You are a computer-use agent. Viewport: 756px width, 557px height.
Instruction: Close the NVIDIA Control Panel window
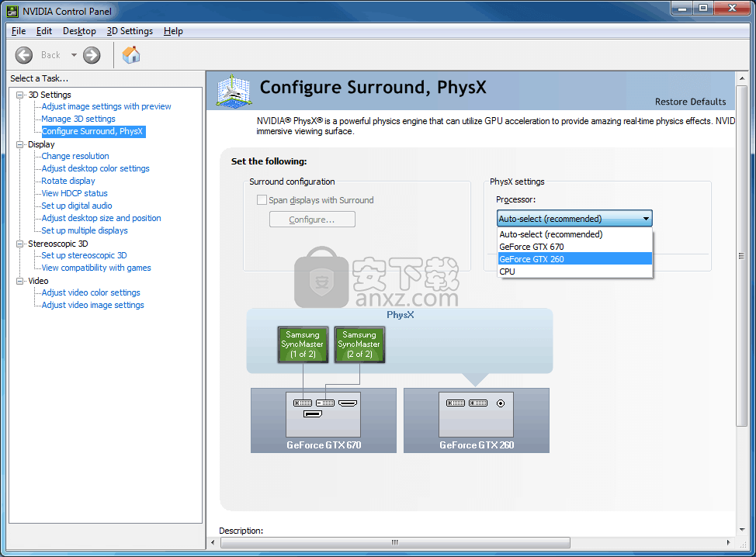coord(732,9)
